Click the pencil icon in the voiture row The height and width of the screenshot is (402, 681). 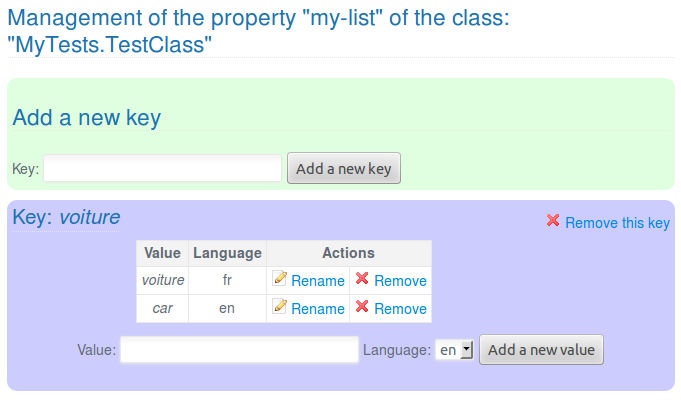point(280,279)
